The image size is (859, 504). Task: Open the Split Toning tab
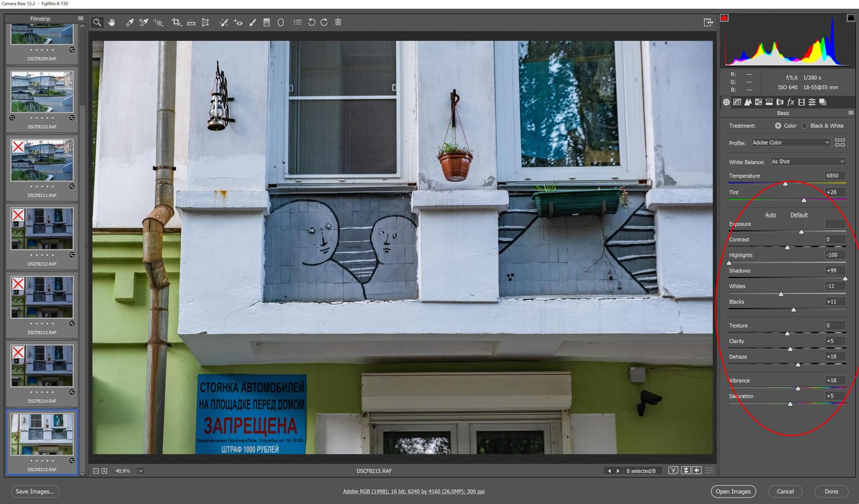point(769,102)
